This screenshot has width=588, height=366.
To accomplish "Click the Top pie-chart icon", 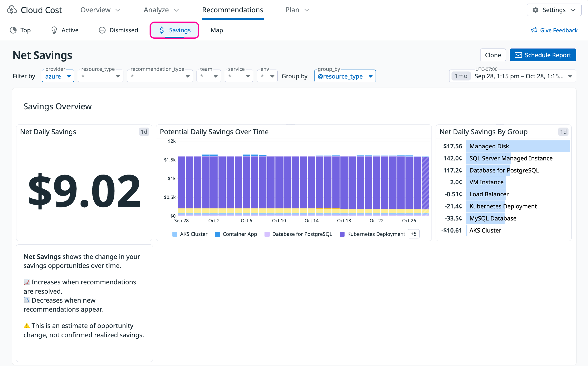I will pyautogui.click(x=13, y=30).
